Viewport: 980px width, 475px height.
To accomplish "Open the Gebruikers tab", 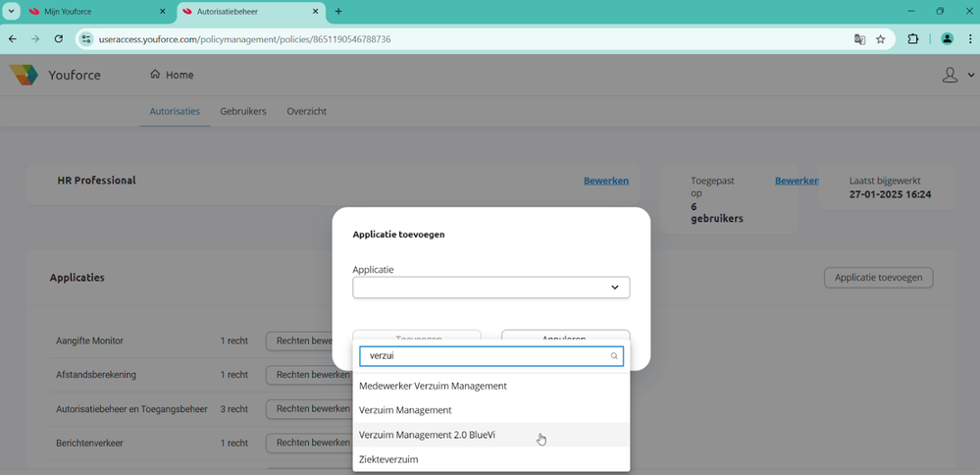I will 243,111.
